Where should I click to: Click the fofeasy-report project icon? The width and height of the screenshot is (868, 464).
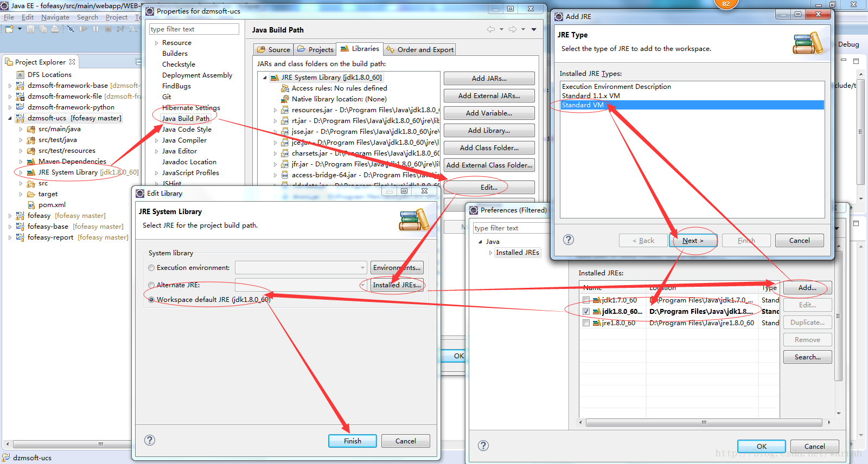pos(21,237)
